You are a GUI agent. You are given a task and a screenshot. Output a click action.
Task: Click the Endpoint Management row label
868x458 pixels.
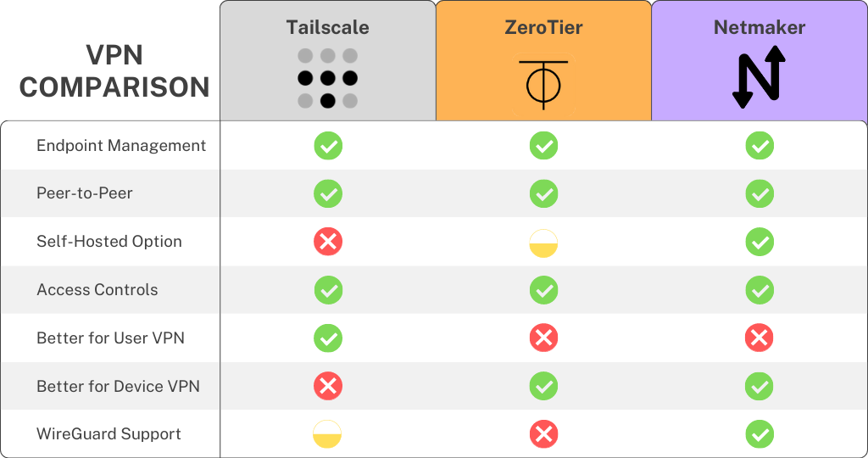point(121,146)
